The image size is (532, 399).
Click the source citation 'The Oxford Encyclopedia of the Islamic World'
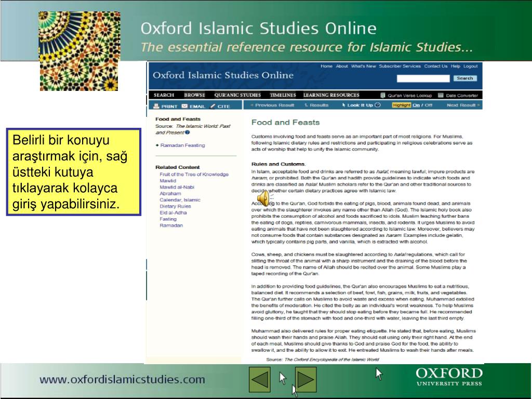point(331,360)
